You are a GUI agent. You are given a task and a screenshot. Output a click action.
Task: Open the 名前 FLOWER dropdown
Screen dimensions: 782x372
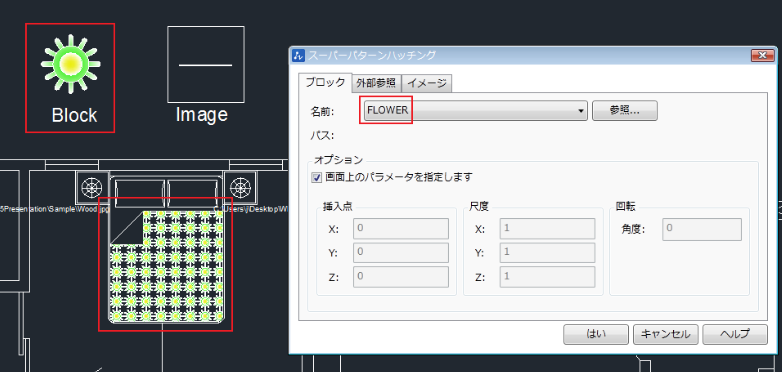475,111
